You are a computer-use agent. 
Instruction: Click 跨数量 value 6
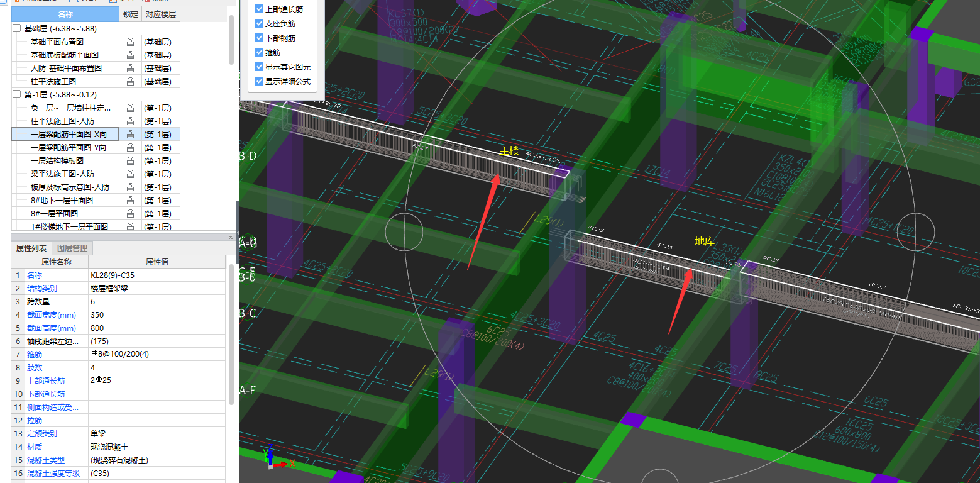[x=157, y=301]
